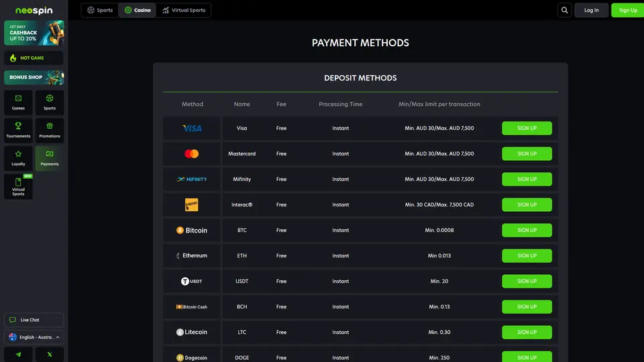Viewport: 644px width, 362px height.
Task: Click Sign Up in the BTC row
Action: [x=527, y=230]
